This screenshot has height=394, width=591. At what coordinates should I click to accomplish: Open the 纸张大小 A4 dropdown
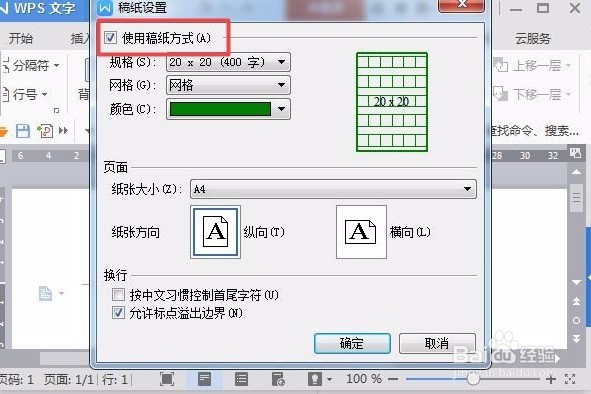pos(333,189)
